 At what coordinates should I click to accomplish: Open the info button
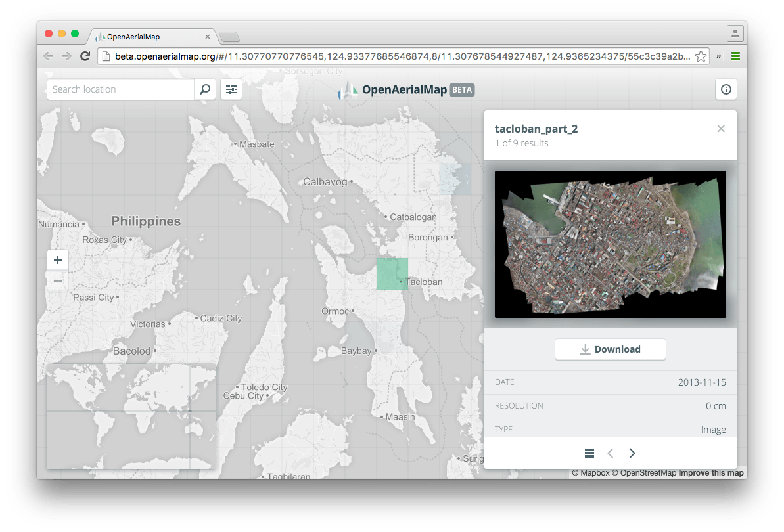coord(726,89)
